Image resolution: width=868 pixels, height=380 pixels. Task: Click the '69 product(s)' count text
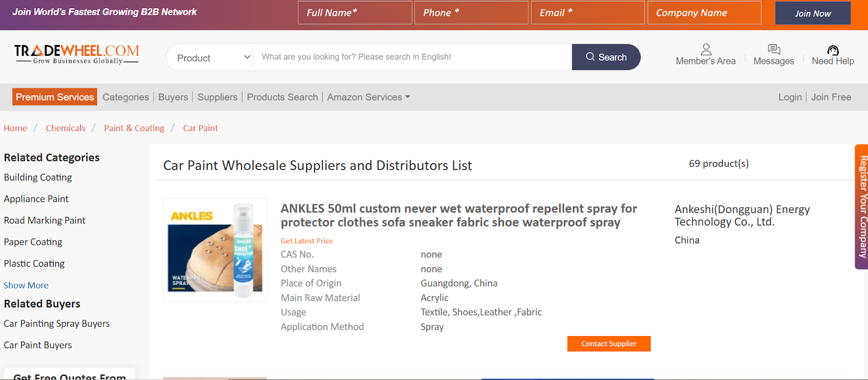(719, 164)
